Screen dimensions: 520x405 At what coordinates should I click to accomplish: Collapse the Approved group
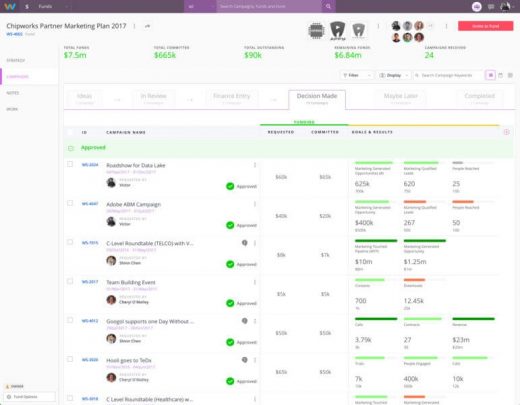[x=70, y=148]
